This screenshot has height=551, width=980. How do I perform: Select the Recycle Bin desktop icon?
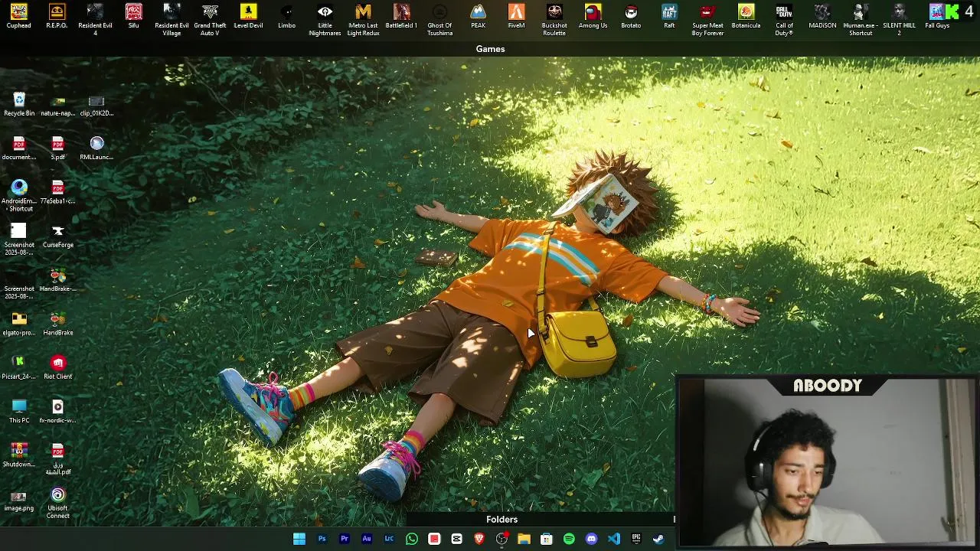coord(19,105)
